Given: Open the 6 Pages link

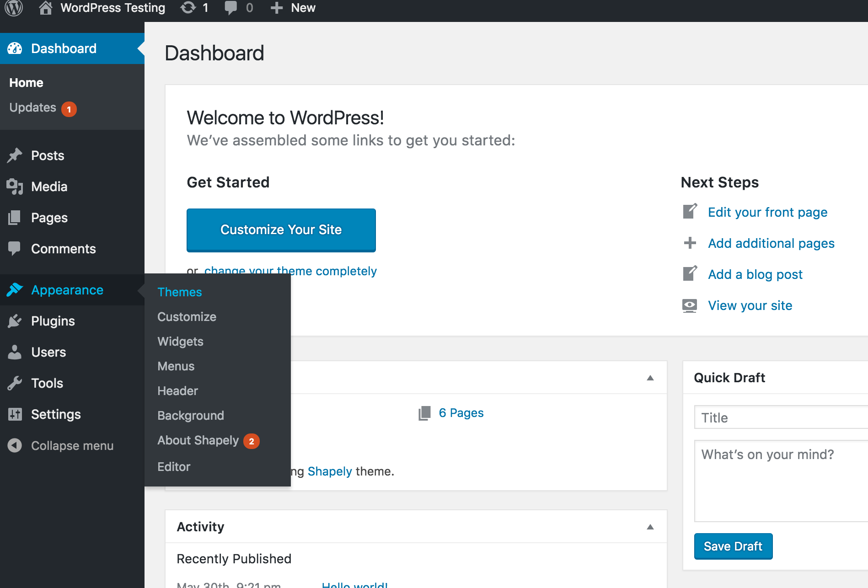Looking at the screenshot, I should pyautogui.click(x=461, y=413).
